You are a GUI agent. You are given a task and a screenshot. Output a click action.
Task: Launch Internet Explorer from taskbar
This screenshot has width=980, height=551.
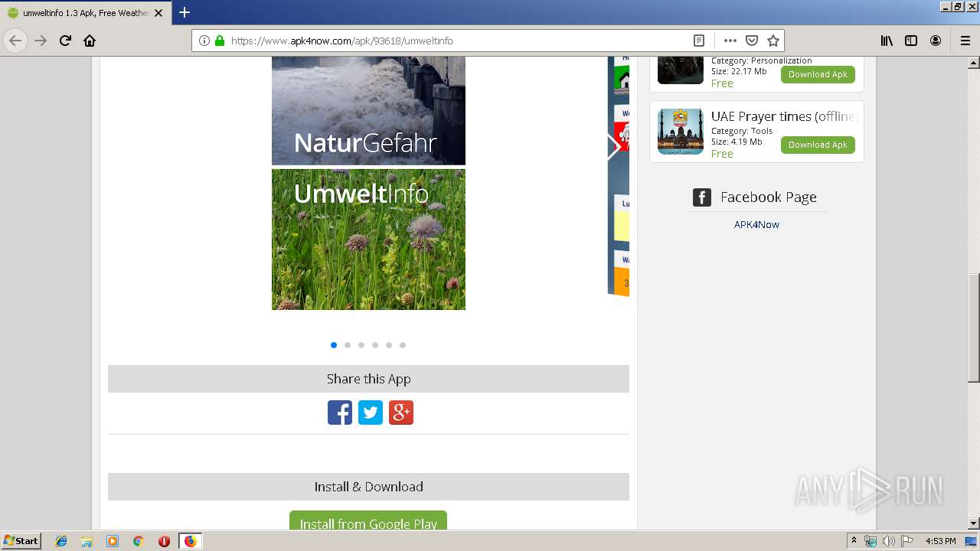pyautogui.click(x=61, y=541)
